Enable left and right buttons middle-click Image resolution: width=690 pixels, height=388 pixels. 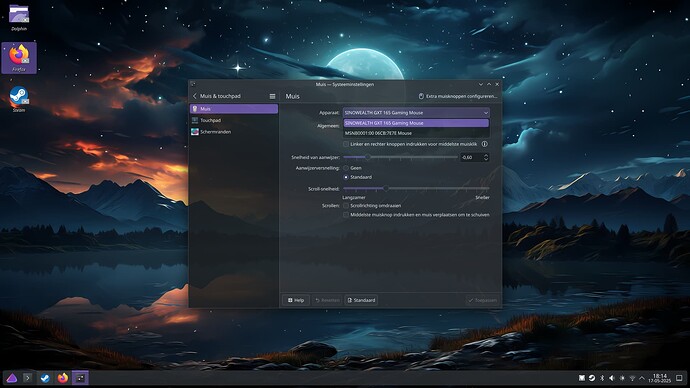pos(346,144)
